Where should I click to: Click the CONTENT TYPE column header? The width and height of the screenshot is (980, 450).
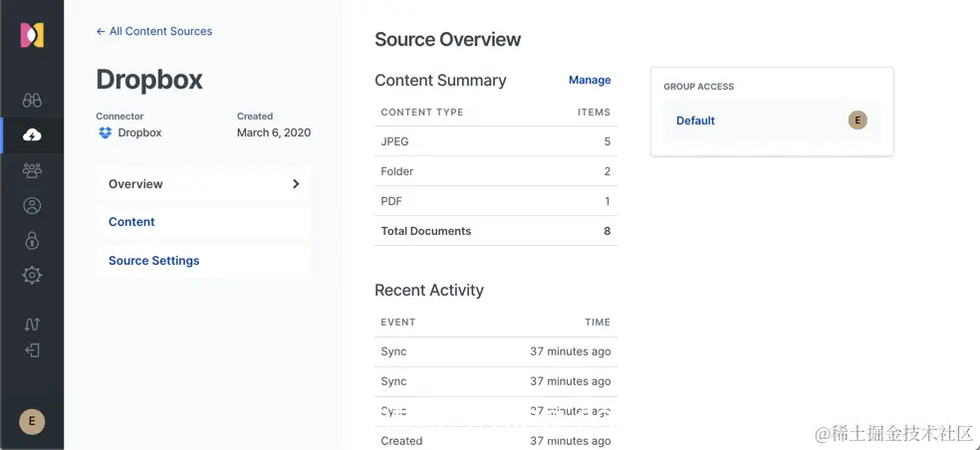(422, 112)
